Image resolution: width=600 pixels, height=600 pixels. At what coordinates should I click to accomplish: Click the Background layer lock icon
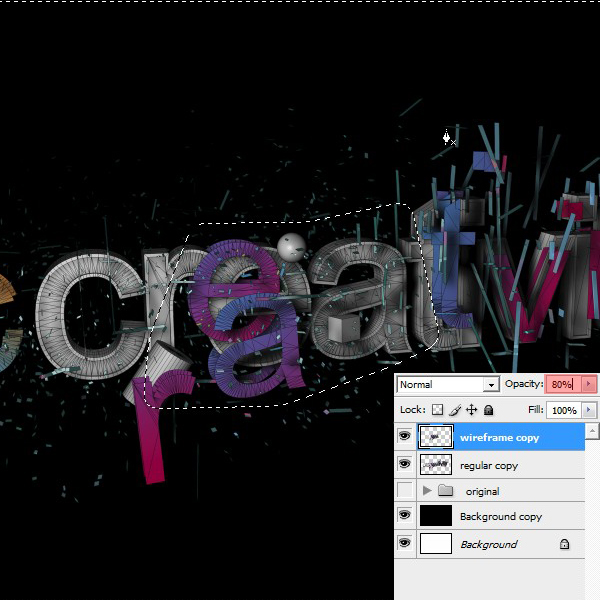pos(564,544)
